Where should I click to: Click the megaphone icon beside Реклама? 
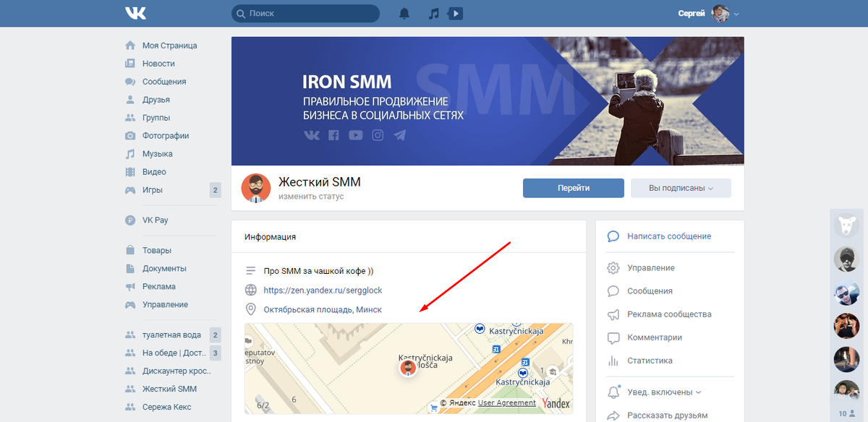130,286
